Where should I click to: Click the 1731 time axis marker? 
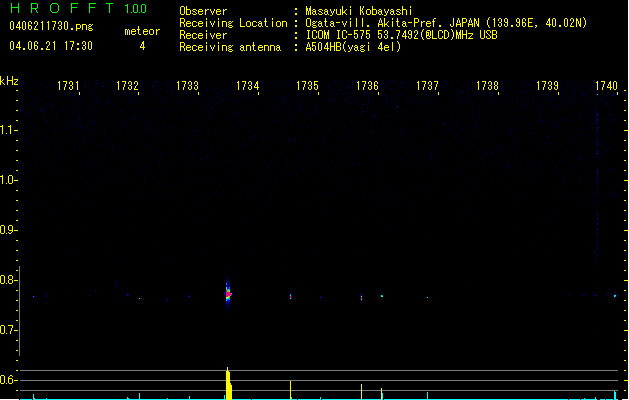(x=68, y=86)
